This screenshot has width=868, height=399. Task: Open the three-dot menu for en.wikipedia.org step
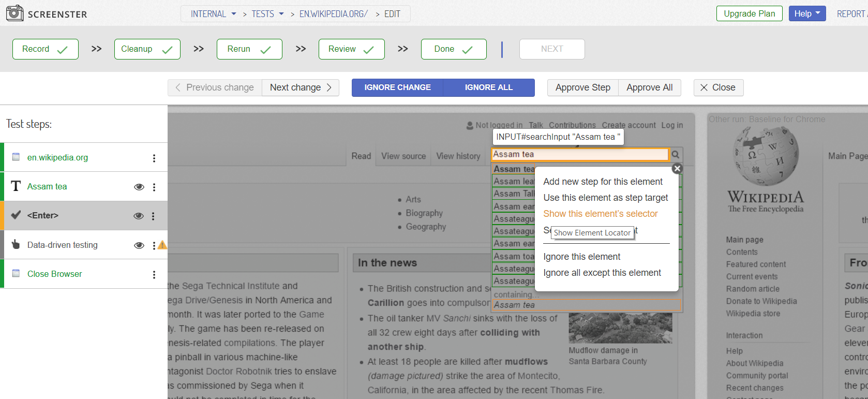[154, 158]
